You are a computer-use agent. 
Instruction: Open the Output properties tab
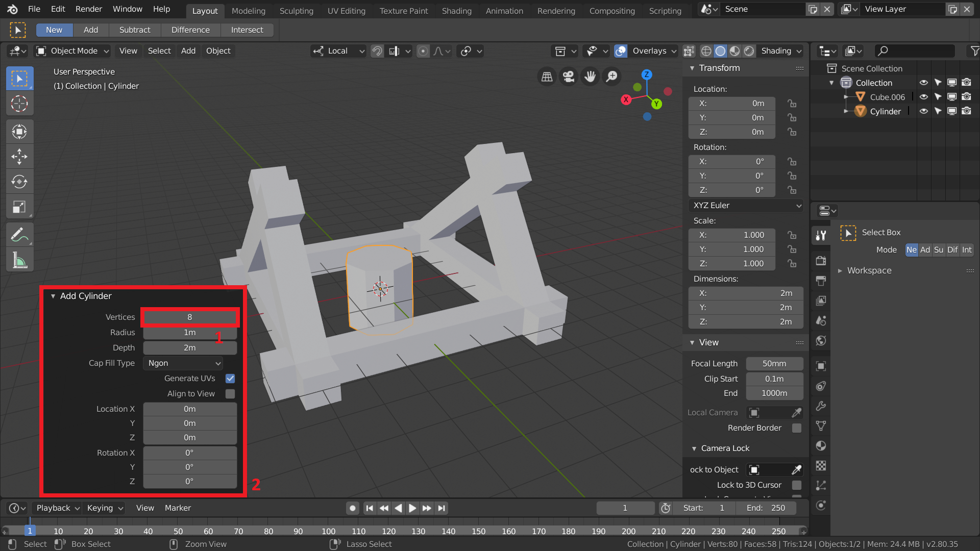coord(821,281)
